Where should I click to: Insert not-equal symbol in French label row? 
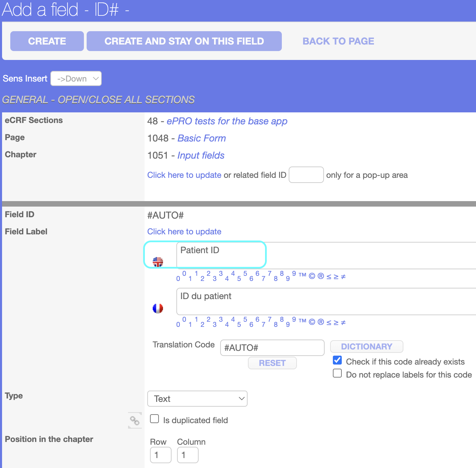(x=343, y=322)
